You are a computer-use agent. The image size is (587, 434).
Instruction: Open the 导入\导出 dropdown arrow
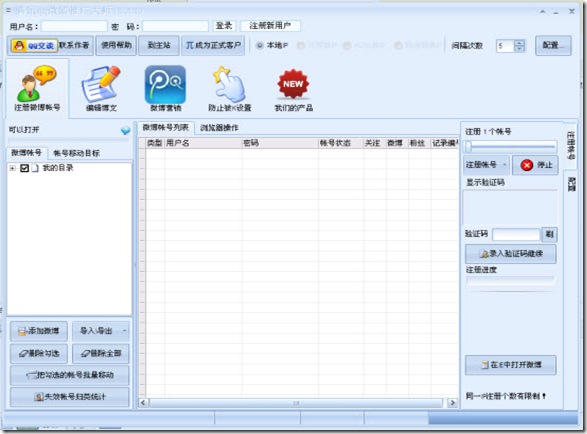(x=124, y=331)
